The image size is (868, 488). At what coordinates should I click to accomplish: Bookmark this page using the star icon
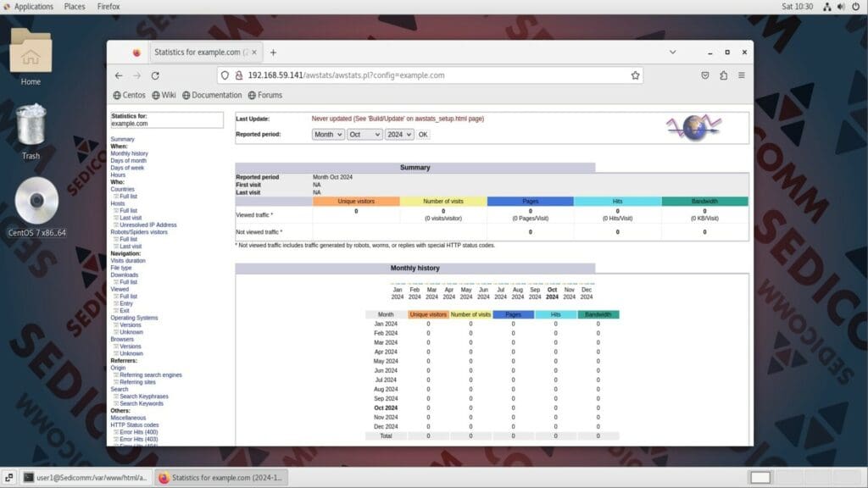(x=636, y=75)
